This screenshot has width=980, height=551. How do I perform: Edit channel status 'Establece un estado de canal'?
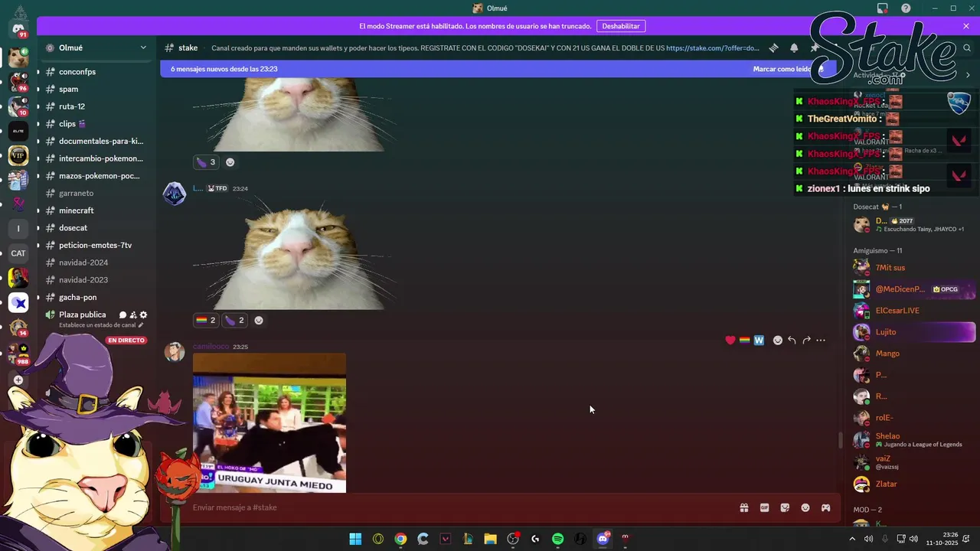101,325
